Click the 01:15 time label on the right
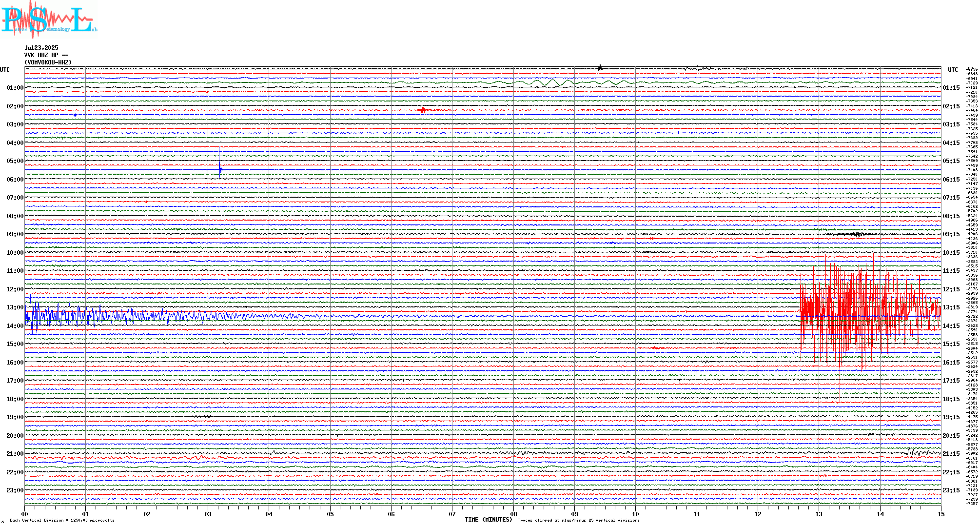Image resolution: width=980 pixels, height=527 pixels. tap(951, 88)
